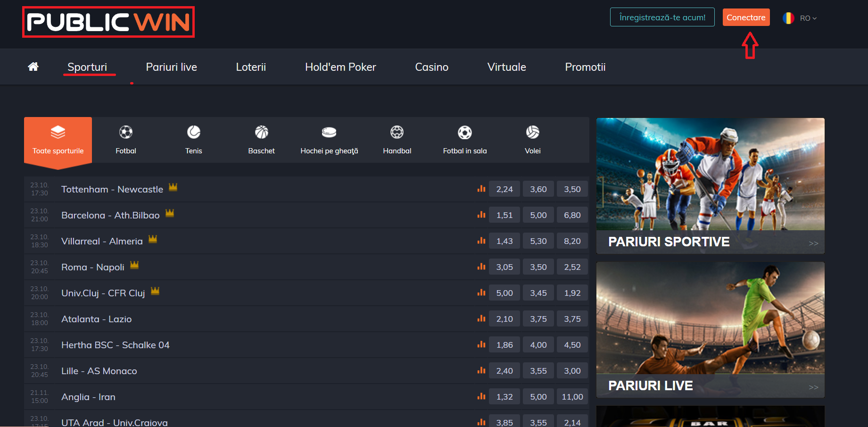Select odds 3,85 for UTA Arad win
868x427 pixels.
coord(504,421)
